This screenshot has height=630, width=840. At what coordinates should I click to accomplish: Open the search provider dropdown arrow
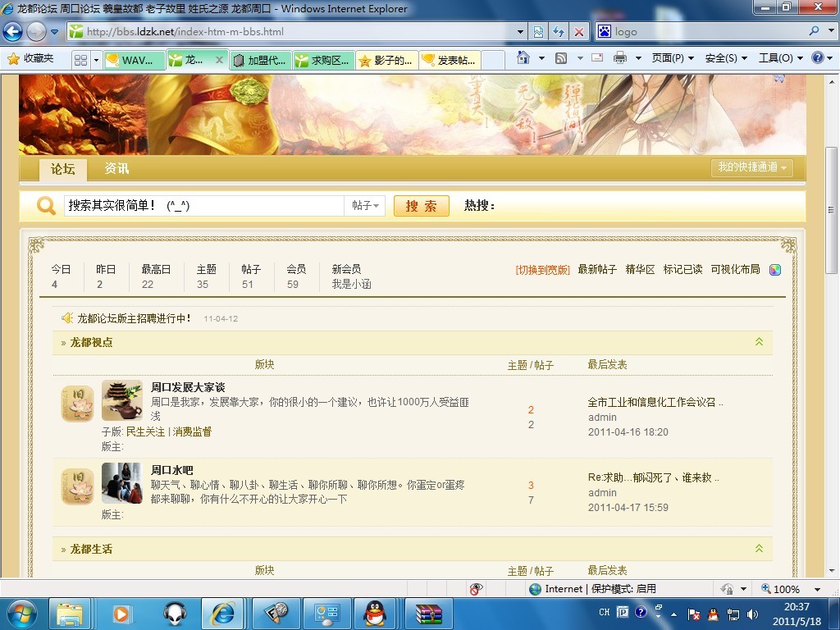coord(831,31)
